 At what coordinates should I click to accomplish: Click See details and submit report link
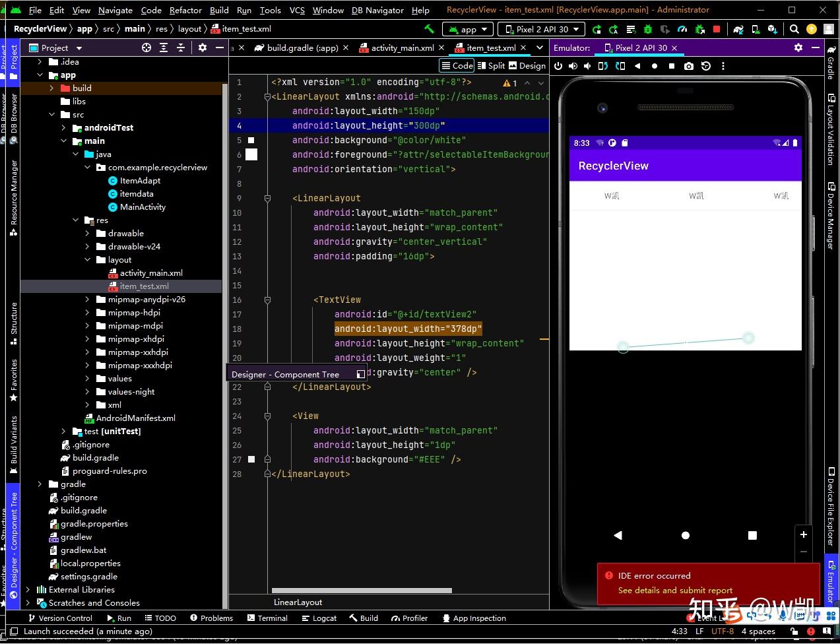(674, 590)
